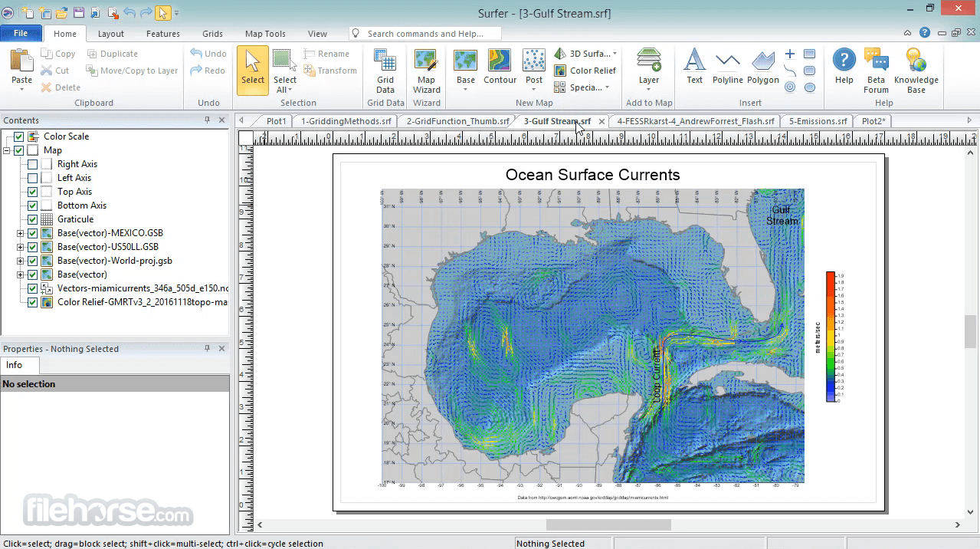Choose the Polygon drawing tool
980x549 pixels.
click(x=763, y=67)
